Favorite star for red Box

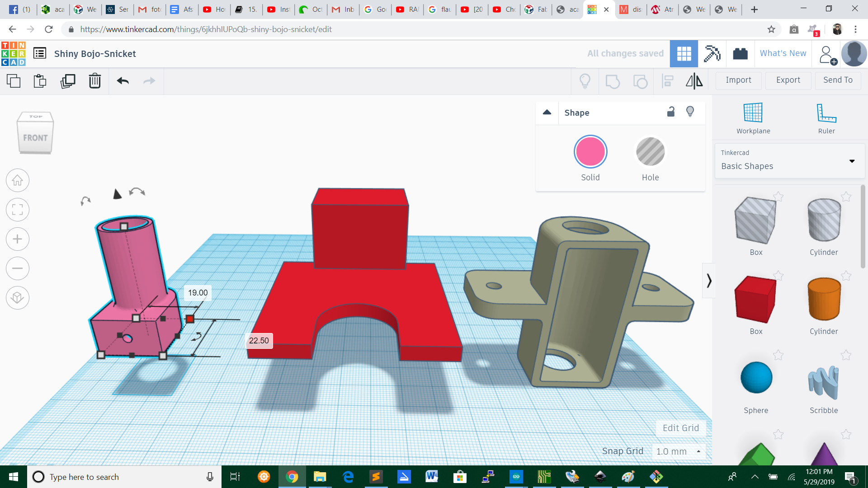coord(778,276)
